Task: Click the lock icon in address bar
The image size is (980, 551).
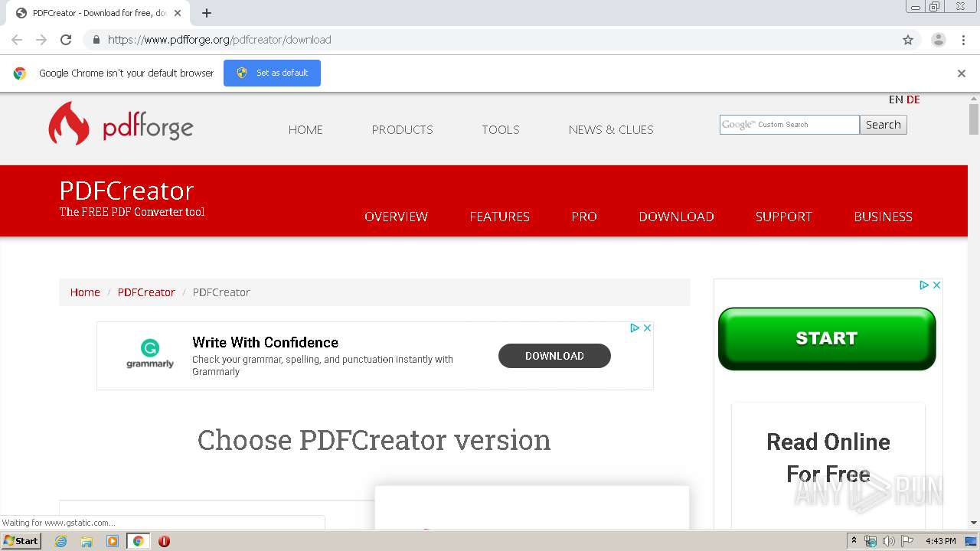Action: (96, 40)
